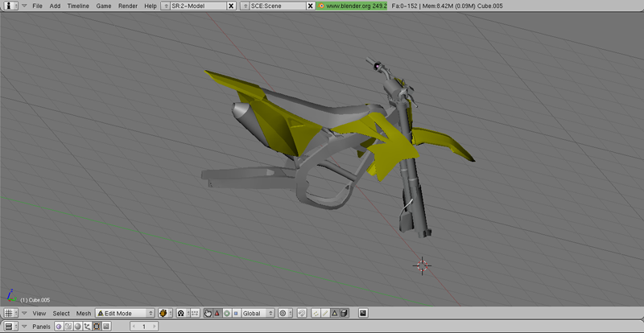Enable face select mode
The width and height of the screenshot is (644, 333).
pos(334,313)
